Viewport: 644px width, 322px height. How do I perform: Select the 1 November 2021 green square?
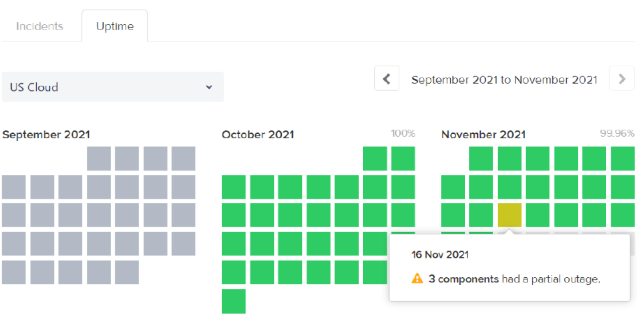[x=481, y=158]
